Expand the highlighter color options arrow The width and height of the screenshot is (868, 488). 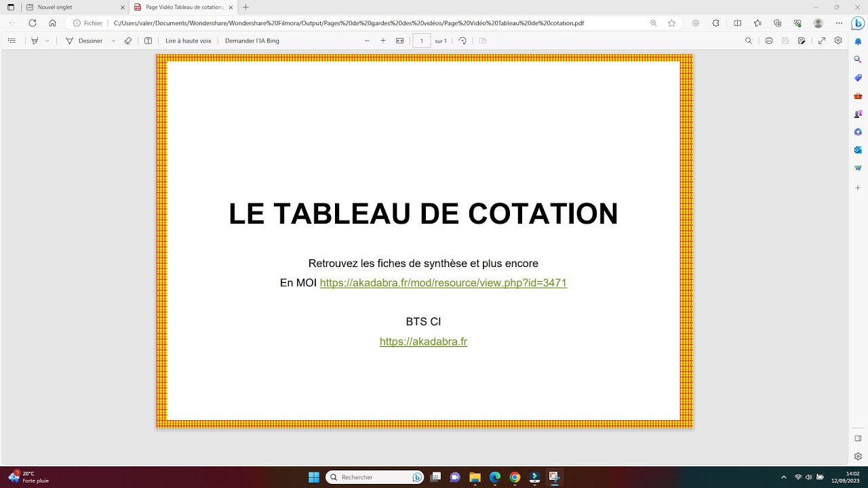point(47,41)
